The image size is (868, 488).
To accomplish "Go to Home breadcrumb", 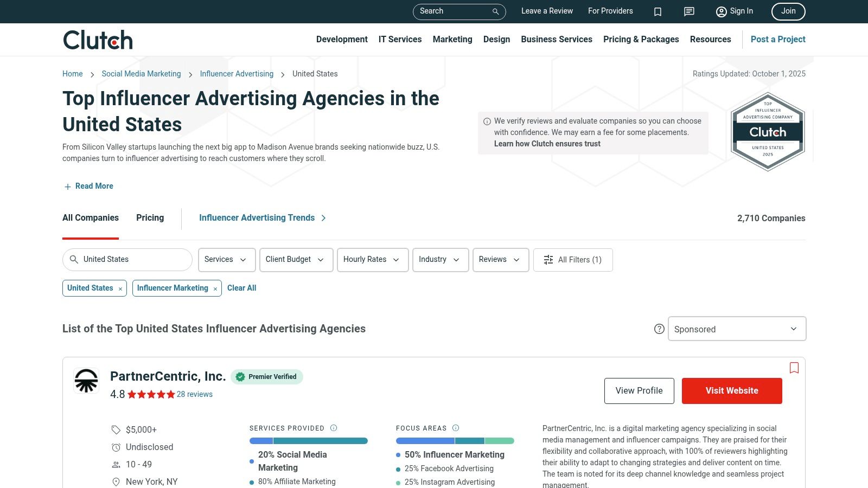I will (x=73, y=74).
